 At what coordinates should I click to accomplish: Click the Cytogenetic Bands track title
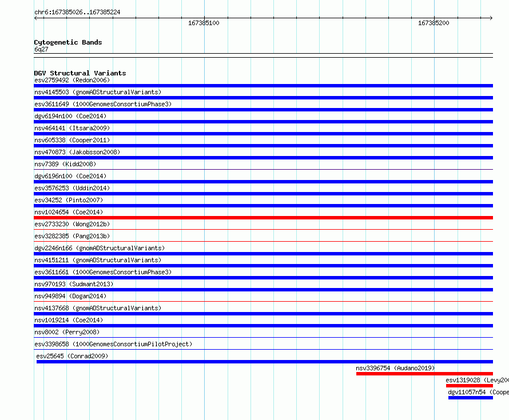[68, 42]
